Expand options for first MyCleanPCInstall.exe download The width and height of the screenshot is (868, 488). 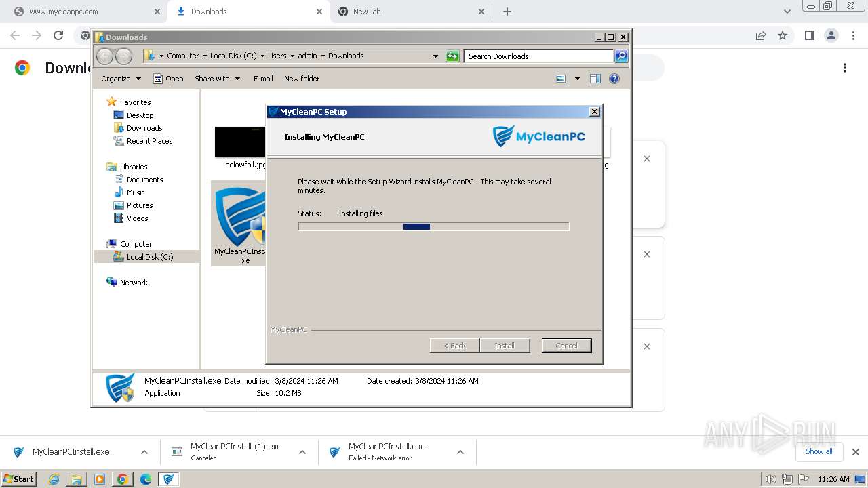click(x=144, y=452)
